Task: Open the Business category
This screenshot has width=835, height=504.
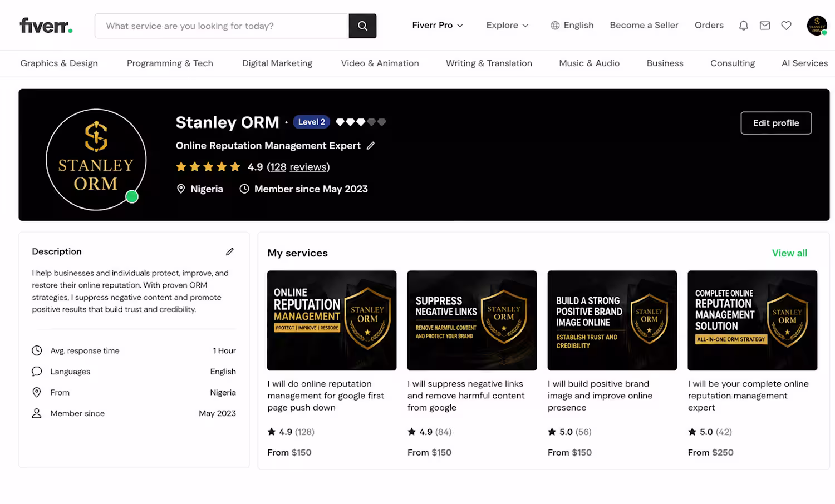Action: [665, 63]
